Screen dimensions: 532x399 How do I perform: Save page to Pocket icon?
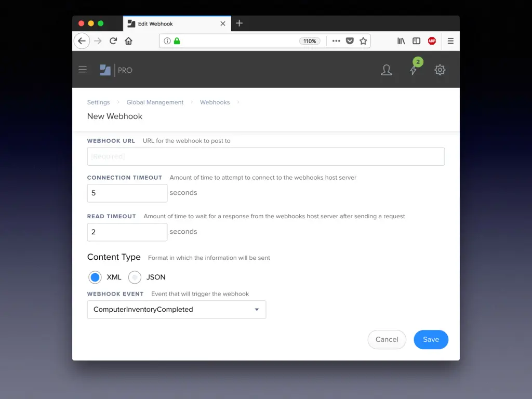pyautogui.click(x=350, y=41)
